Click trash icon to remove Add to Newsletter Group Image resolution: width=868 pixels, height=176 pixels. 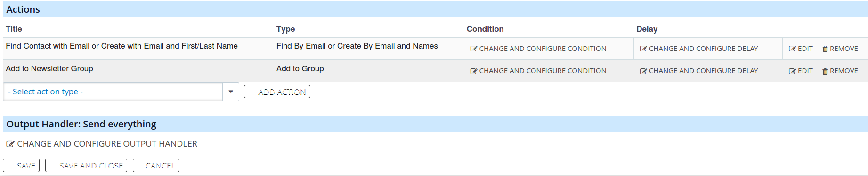coord(825,71)
